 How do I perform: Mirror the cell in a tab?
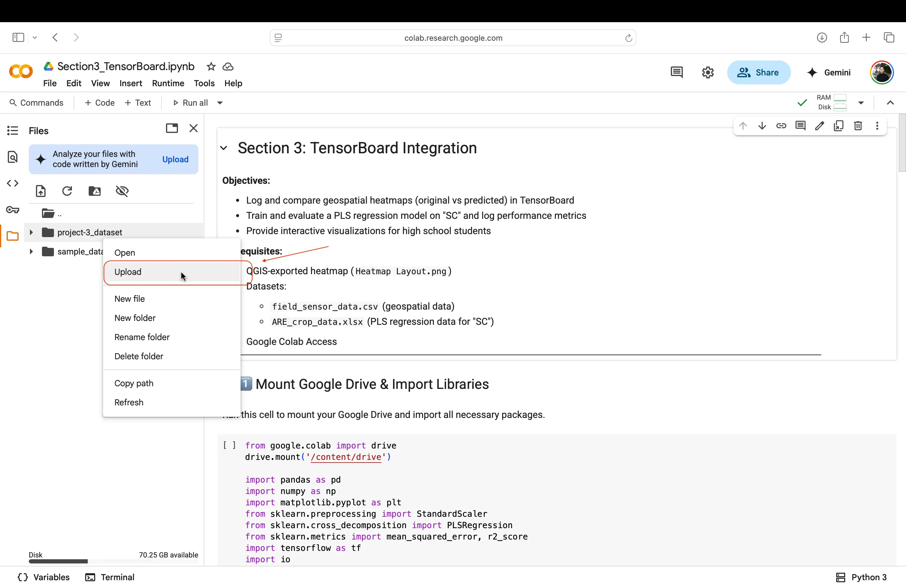(x=839, y=126)
